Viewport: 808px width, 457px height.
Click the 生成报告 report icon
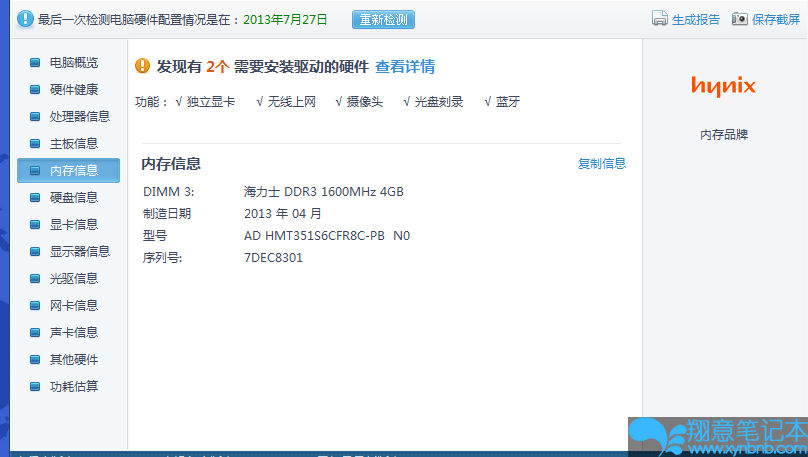pos(660,19)
